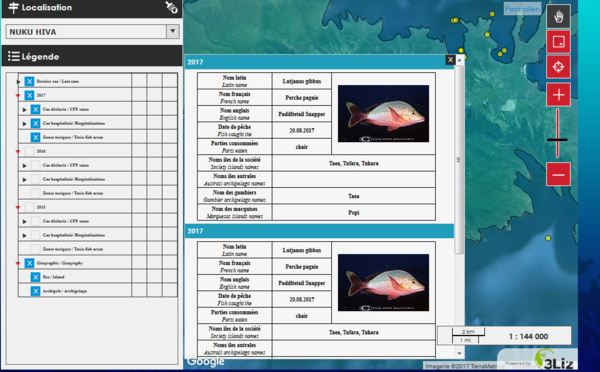Expand CFP cases under 2015
The image size is (600, 372).
pos(24,221)
